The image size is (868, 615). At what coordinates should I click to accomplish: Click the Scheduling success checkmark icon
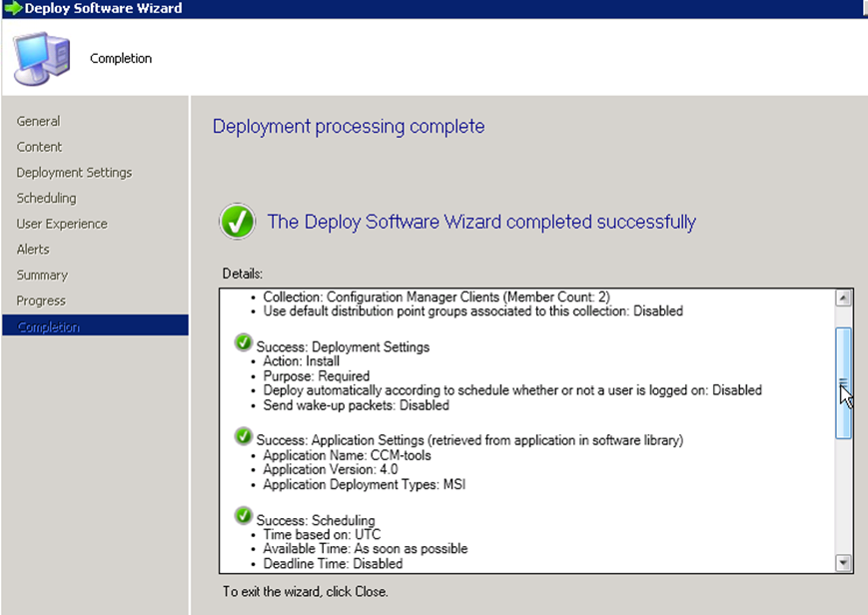coord(243,515)
